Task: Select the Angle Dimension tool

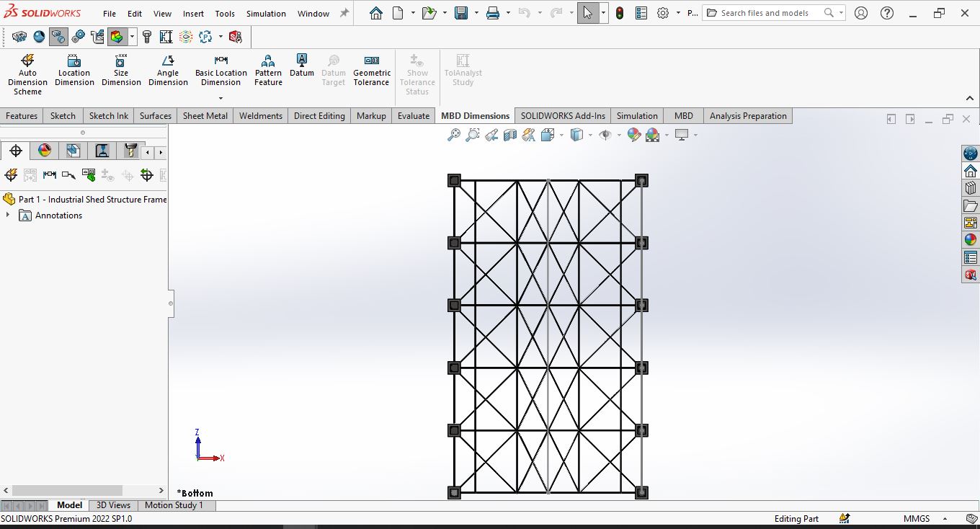Action: [168, 70]
